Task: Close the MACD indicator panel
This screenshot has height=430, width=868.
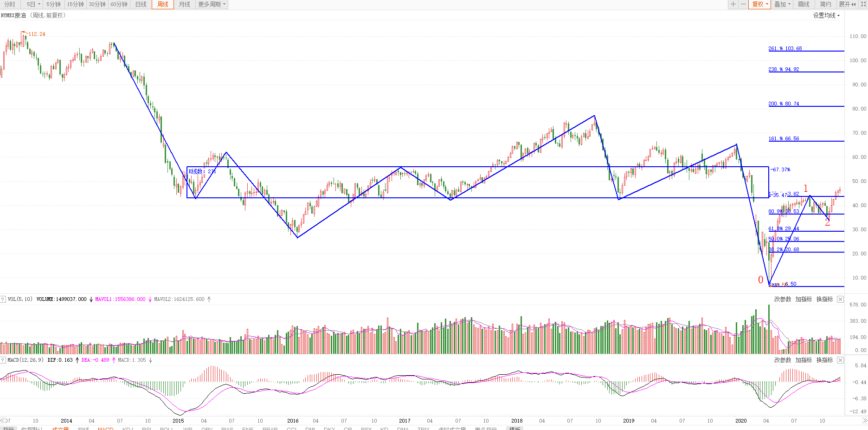Action: tap(840, 360)
